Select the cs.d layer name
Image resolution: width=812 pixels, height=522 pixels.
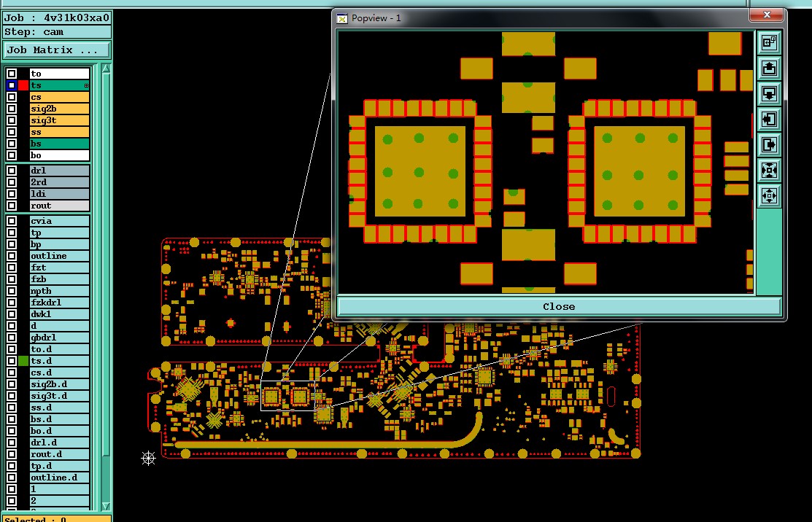click(59, 373)
